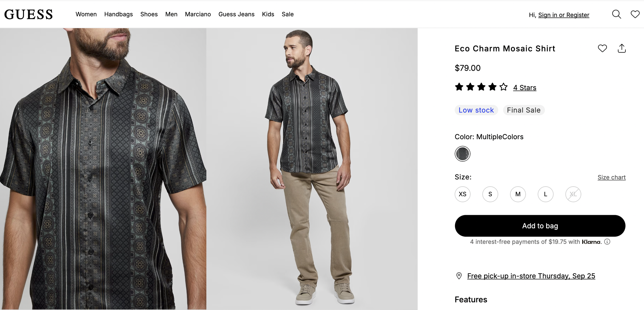This screenshot has height=310, width=644.
Task: Click the share product icon
Action: coord(622,48)
